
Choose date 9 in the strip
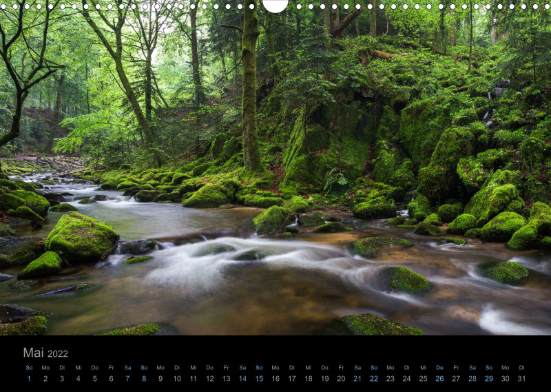click(x=160, y=379)
